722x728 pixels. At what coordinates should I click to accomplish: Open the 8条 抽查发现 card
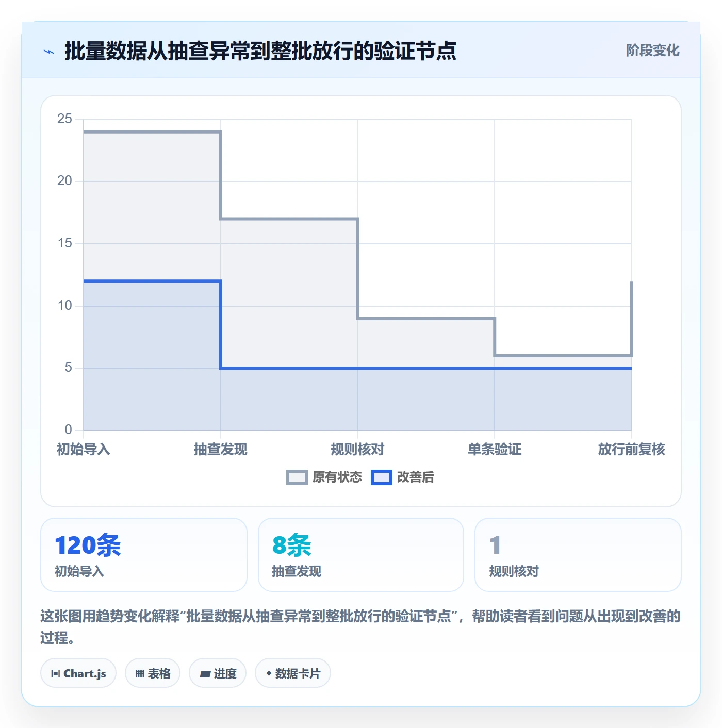361,555
